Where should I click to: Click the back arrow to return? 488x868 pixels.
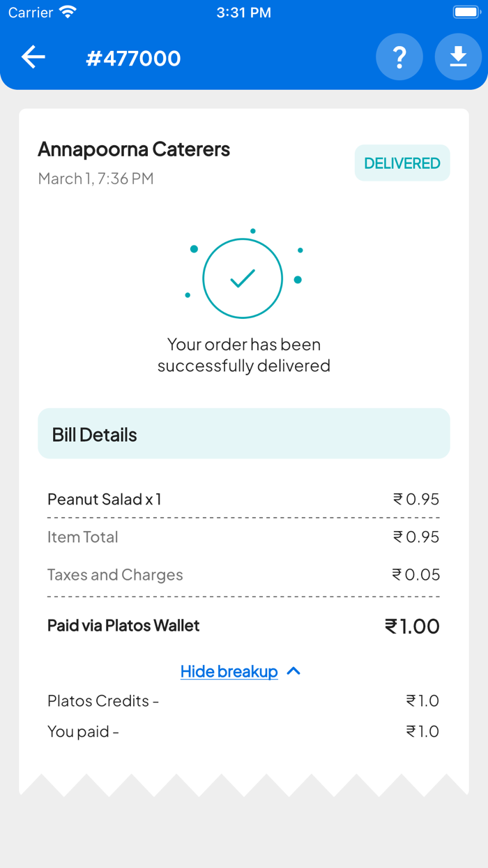tap(33, 57)
